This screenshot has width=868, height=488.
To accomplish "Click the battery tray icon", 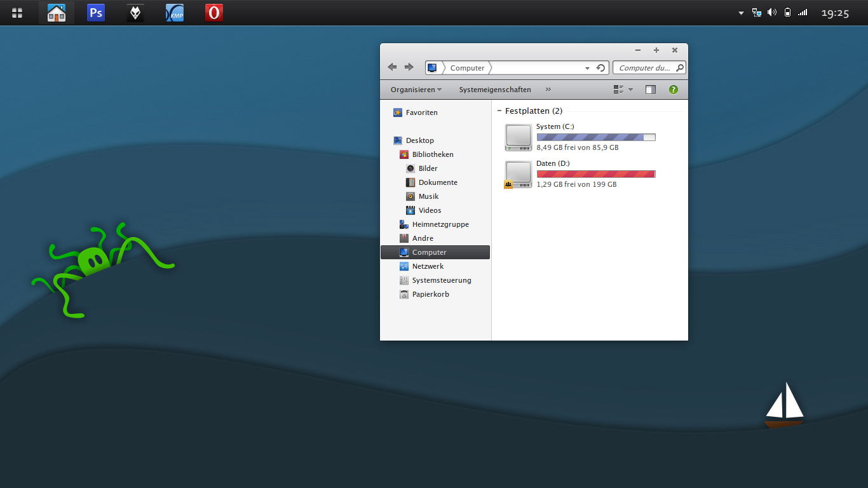I will pos(788,12).
